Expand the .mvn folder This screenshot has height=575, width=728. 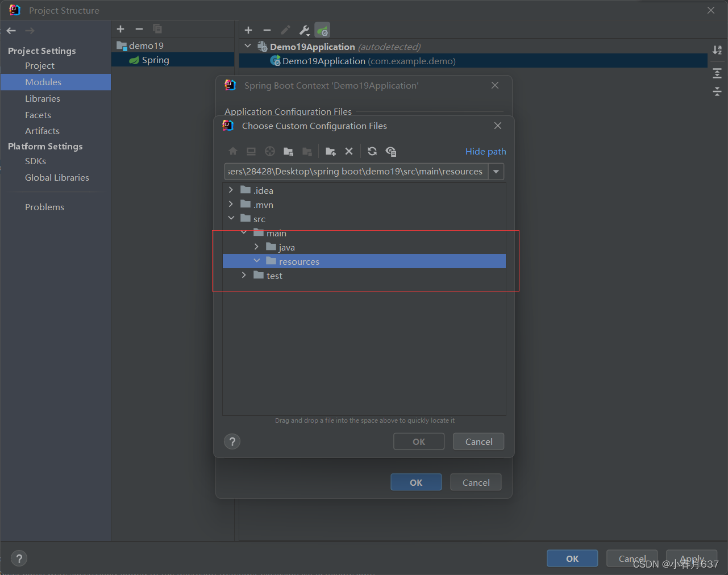pyautogui.click(x=231, y=204)
